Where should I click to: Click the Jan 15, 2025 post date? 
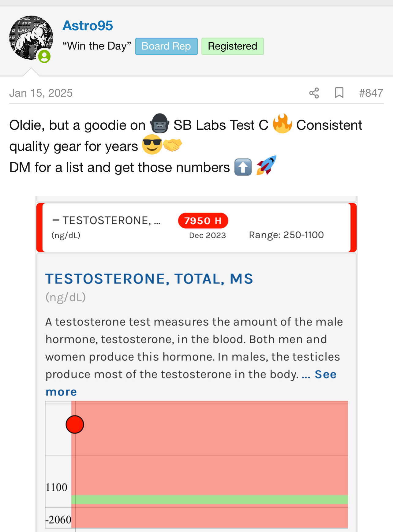[x=41, y=93]
